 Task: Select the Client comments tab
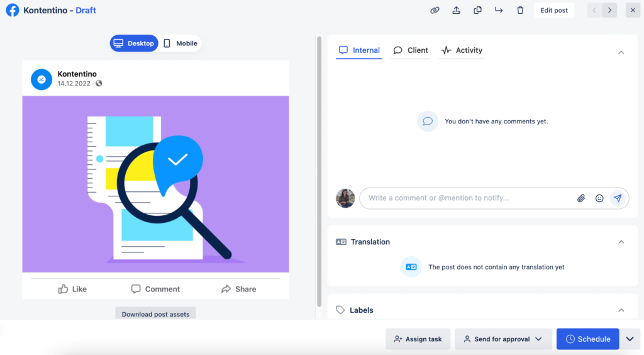pos(410,50)
